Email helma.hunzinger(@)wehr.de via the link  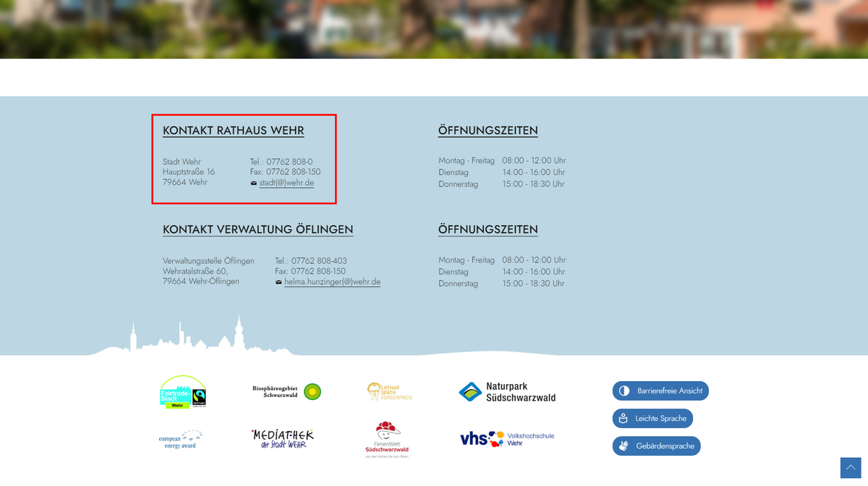click(332, 282)
